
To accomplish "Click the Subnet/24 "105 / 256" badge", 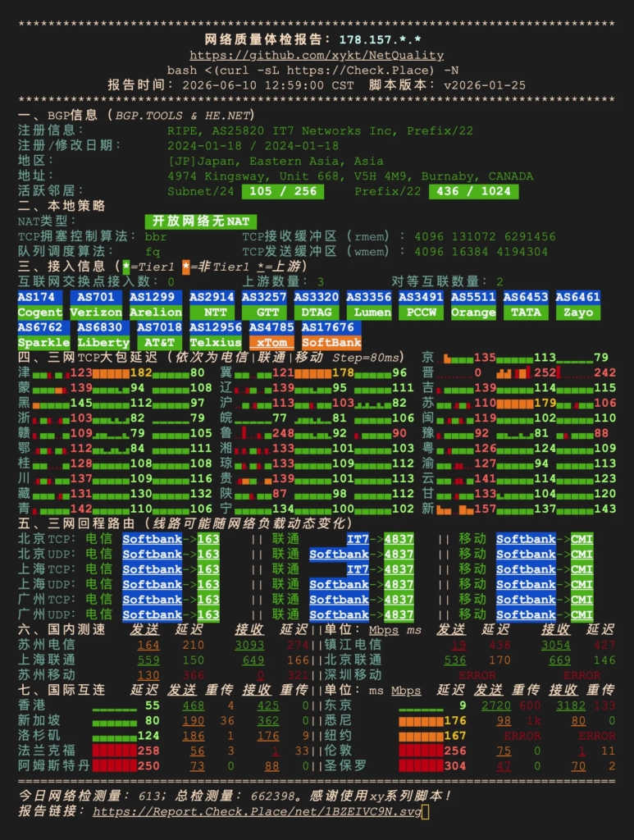I will point(283,191).
